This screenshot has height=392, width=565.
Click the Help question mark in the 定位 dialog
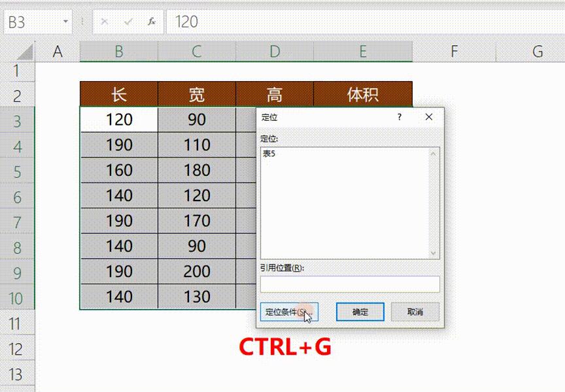click(399, 117)
